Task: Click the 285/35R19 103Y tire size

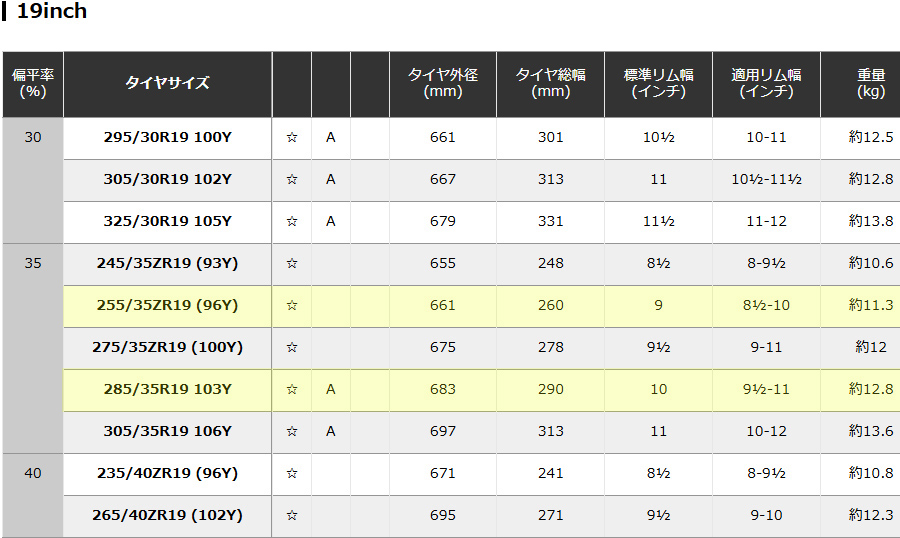Action: point(168,389)
